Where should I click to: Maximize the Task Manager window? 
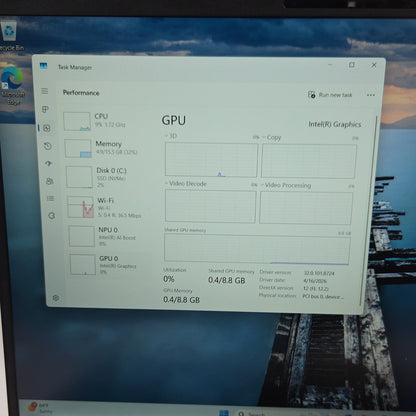(x=351, y=65)
